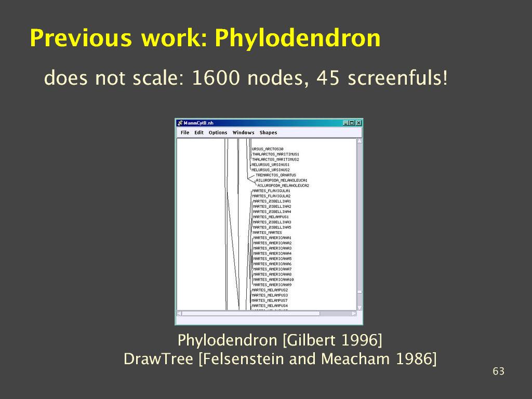Select the MARTES_MARTES tree label
Viewport: 532px width, 399px height.
coord(267,233)
